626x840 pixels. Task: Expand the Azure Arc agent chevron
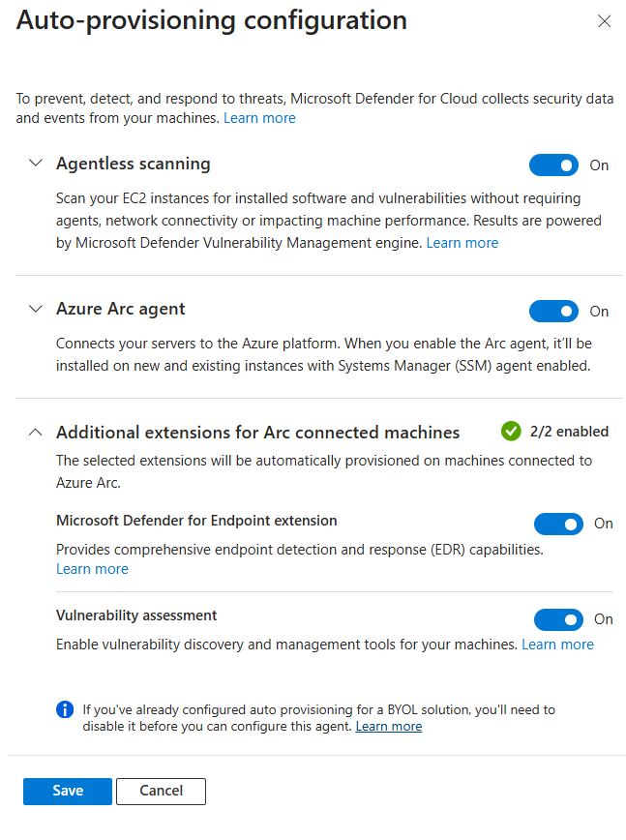tap(36, 309)
